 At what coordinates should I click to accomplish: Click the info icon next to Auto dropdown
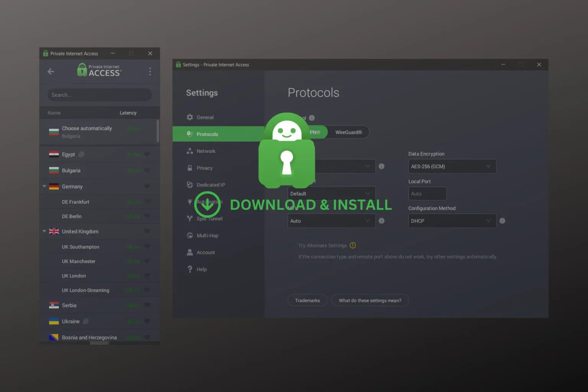click(x=381, y=221)
